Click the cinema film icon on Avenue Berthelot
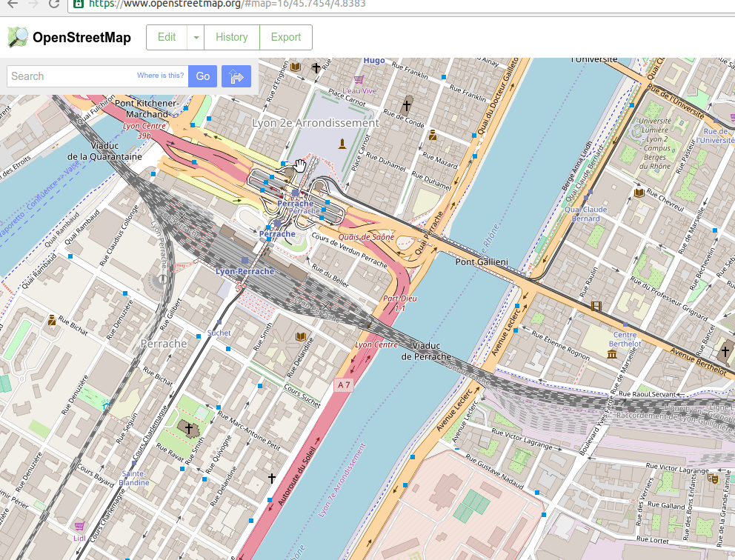Viewport: 735px width, 560px height. (x=596, y=307)
